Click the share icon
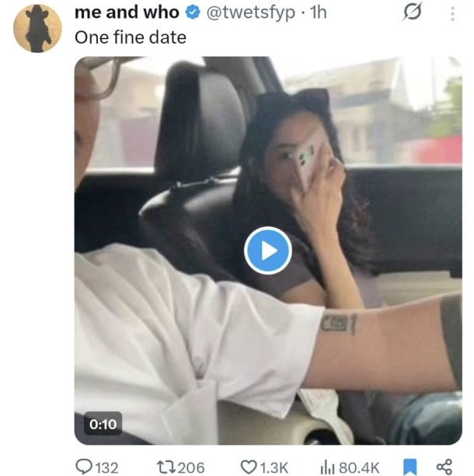The height and width of the screenshot is (476, 474). (444, 467)
